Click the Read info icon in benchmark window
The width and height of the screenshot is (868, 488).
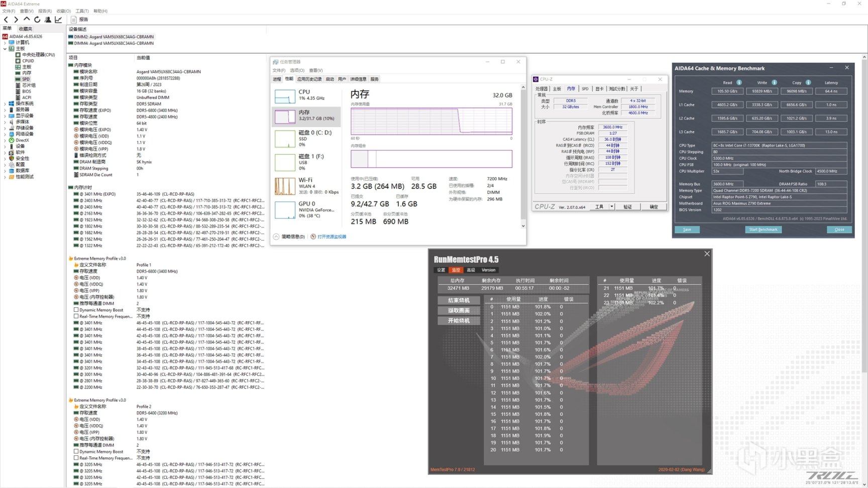pos(739,82)
